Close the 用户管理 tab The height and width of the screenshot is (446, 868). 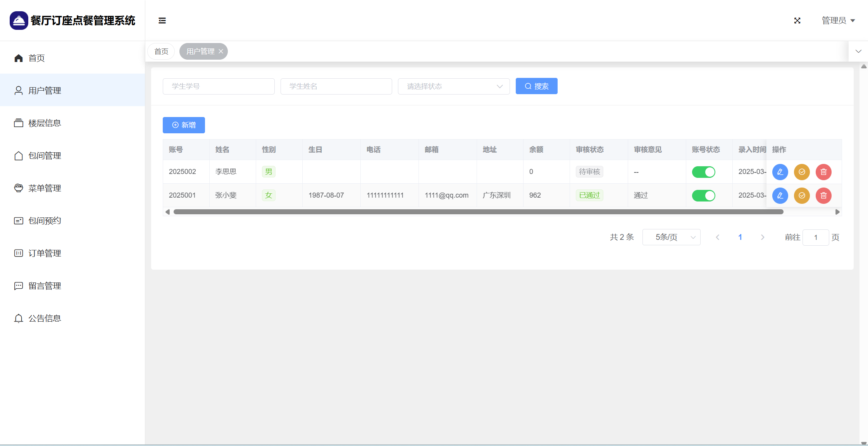coord(221,52)
